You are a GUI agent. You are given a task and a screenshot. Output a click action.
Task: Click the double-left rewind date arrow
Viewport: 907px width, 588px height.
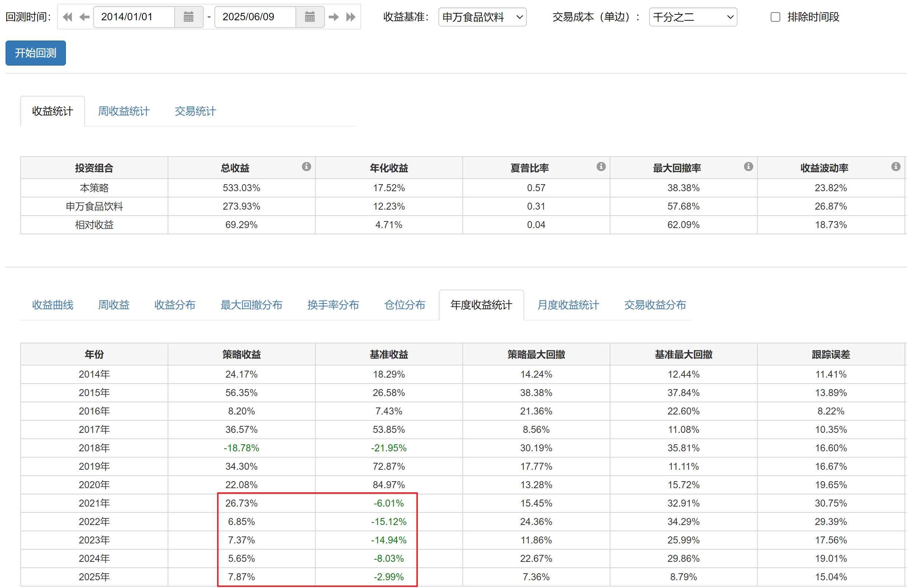pos(67,17)
